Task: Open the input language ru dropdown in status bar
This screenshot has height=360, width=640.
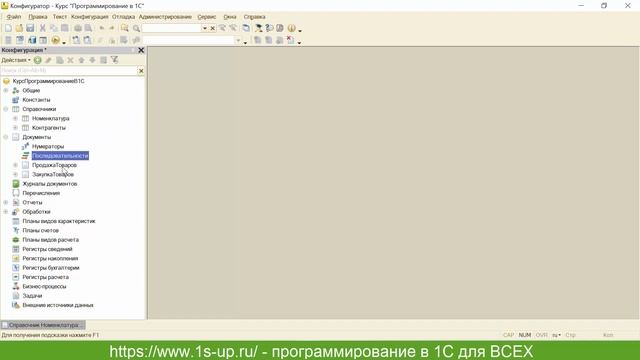Action: 556,335
